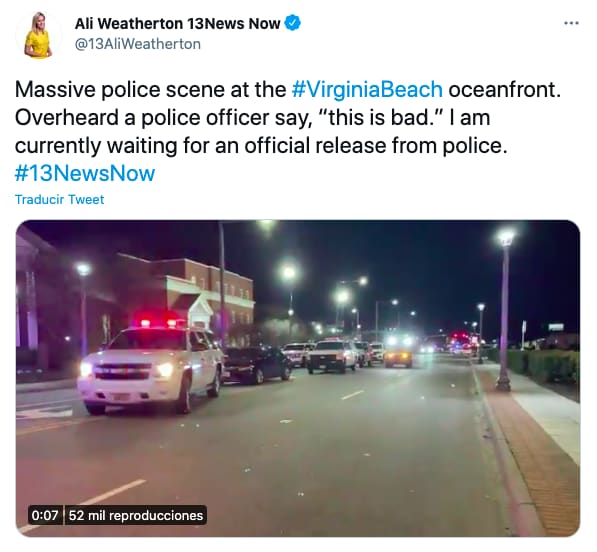
Task: Click Traducir Tweet to translate
Action: click(59, 199)
